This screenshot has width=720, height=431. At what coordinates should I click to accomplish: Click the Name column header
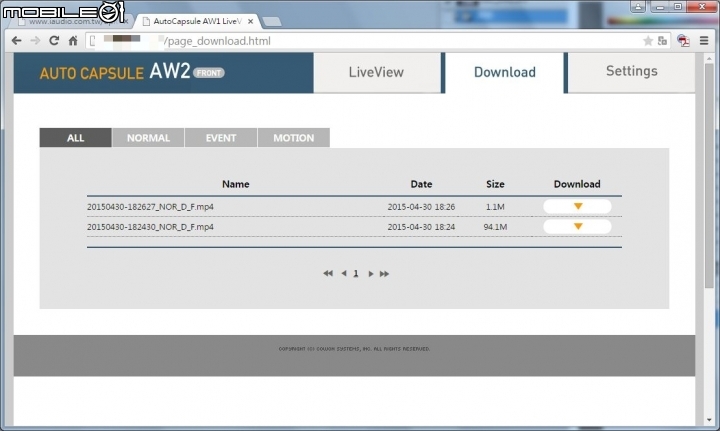236,184
